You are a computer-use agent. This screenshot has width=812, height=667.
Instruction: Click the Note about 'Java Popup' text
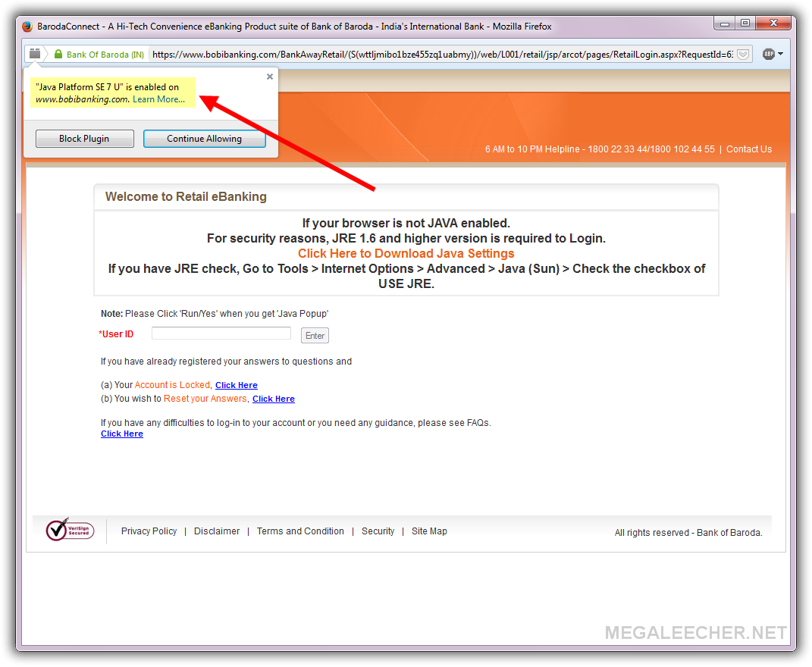(215, 314)
